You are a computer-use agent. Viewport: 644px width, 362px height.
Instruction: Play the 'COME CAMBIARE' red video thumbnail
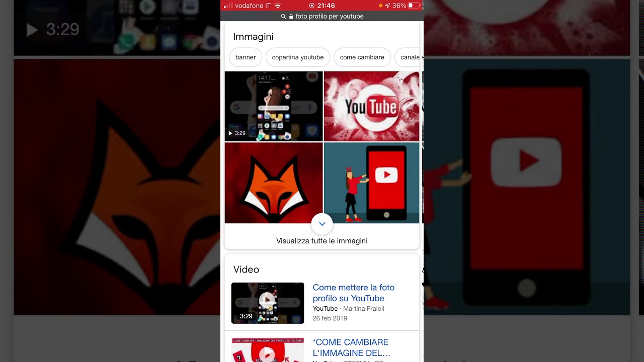(x=268, y=350)
